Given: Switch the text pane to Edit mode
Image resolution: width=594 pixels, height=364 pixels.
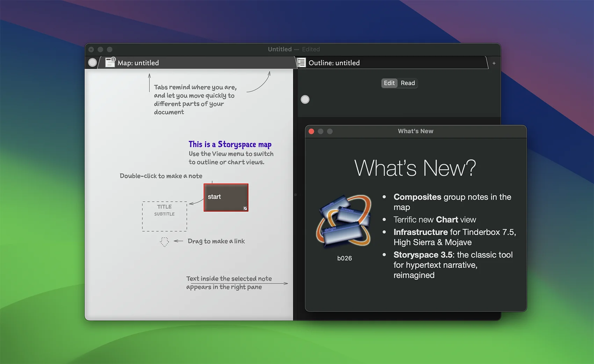Looking at the screenshot, I should tap(389, 83).
